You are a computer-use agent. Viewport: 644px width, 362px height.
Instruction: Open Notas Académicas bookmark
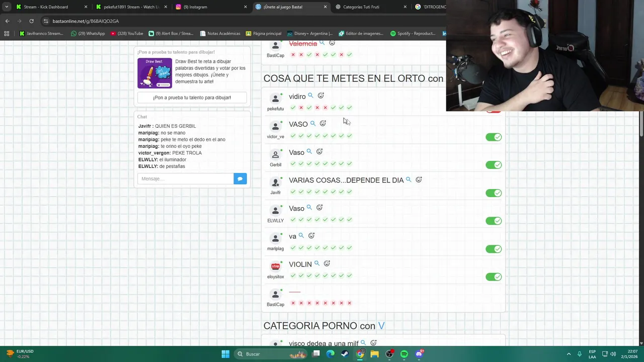[220, 34]
